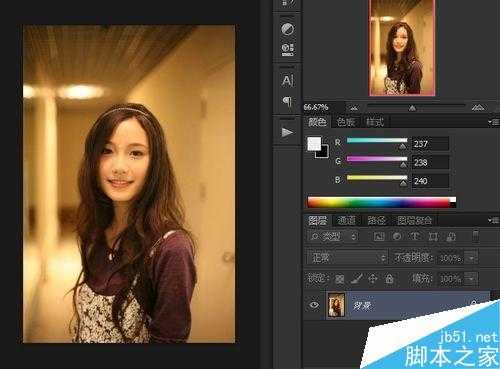Expand the opacity 100% dropdown arrow

click(x=471, y=258)
